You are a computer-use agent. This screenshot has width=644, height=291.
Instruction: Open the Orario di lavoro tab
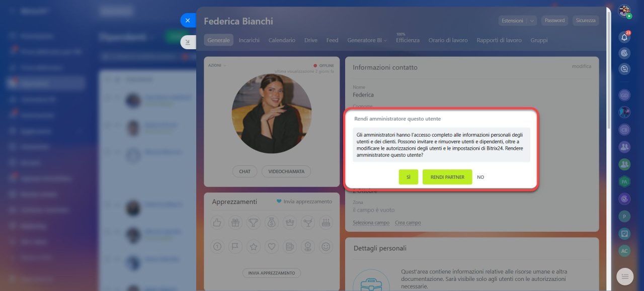coord(448,40)
